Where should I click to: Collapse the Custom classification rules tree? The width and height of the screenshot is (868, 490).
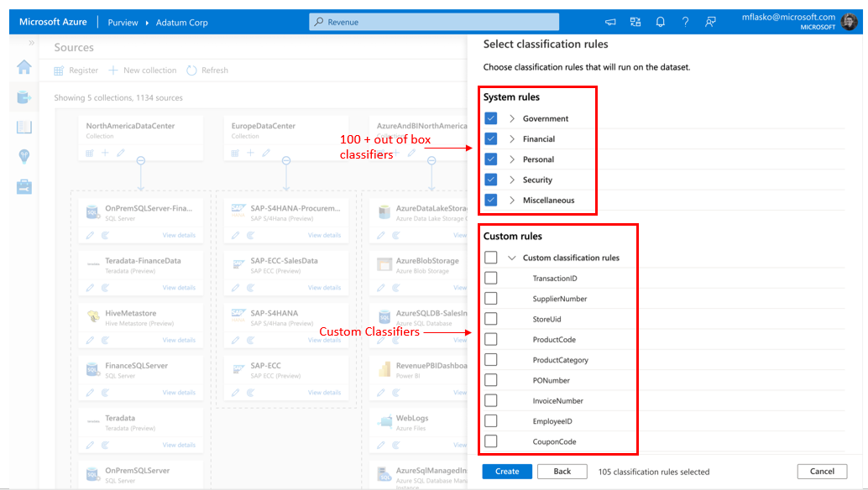[510, 257]
